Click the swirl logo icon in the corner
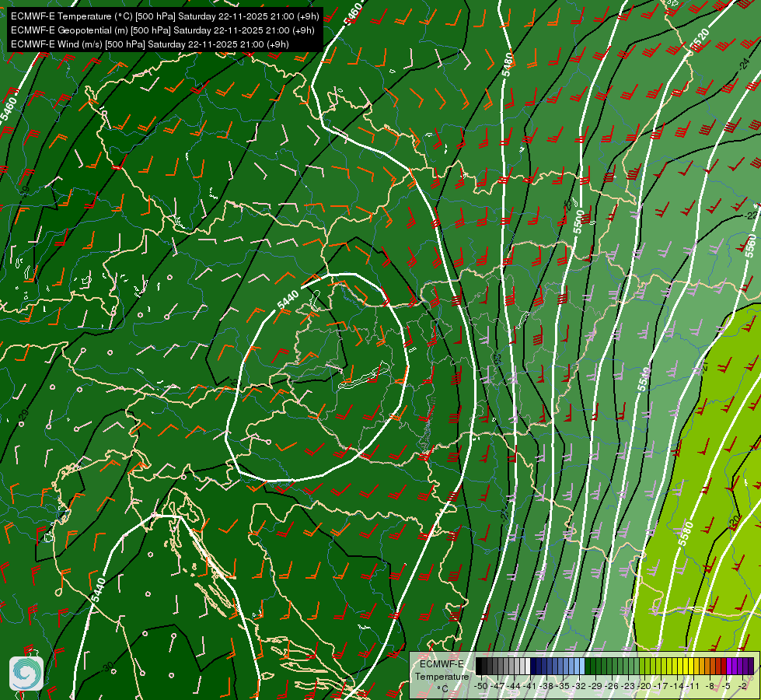Image resolution: width=761 pixels, height=700 pixels. click(26, 673)
